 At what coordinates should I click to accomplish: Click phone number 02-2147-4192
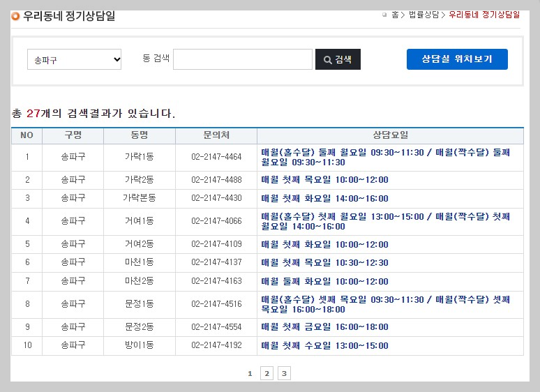pyautogui.click(x=216, y=345)
